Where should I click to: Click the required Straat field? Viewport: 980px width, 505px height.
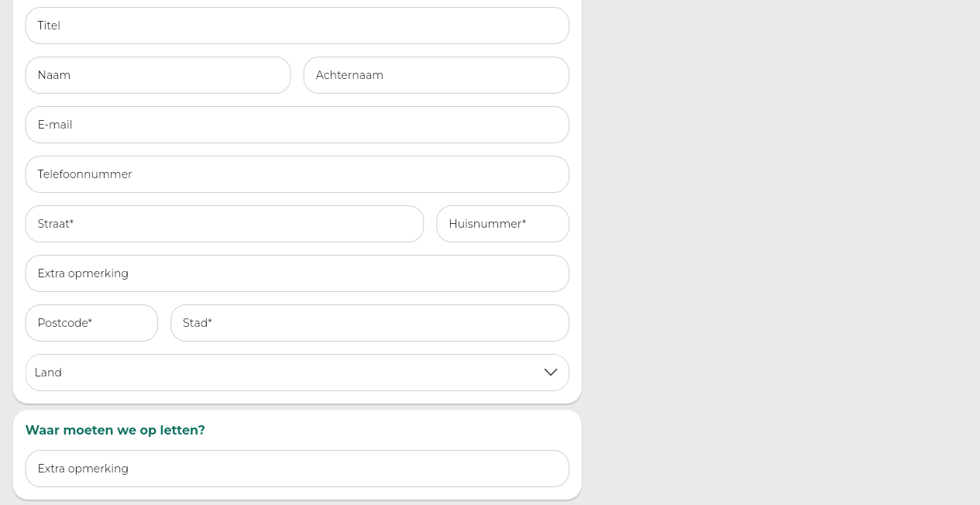click(225, 224)
